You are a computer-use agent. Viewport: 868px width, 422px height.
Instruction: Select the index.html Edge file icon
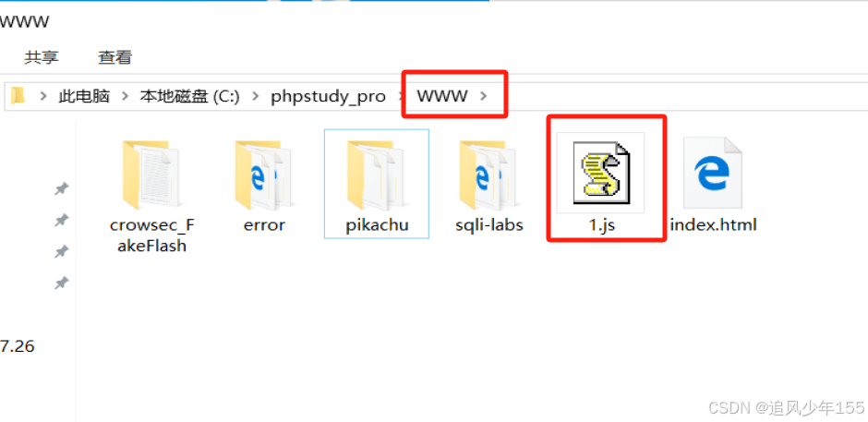[713, 173]
